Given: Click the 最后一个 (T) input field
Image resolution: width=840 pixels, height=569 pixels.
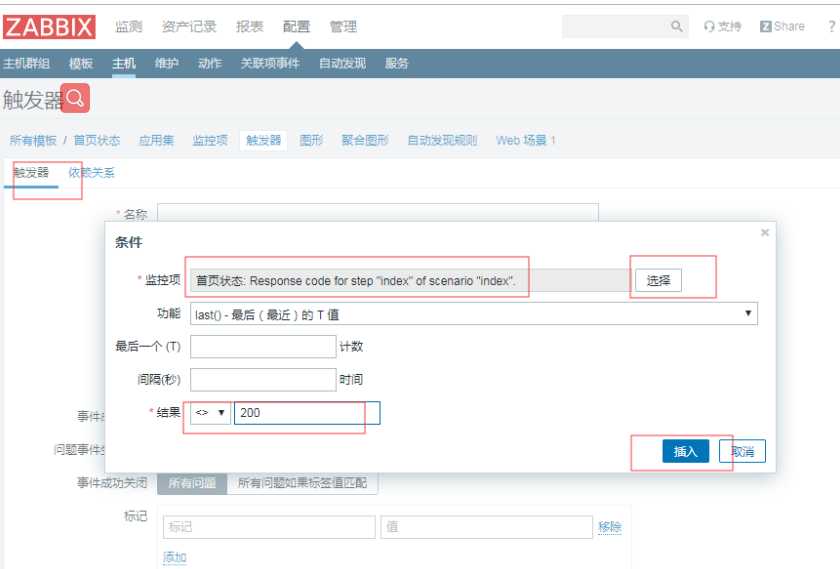Looking at the screenshot, I should [263, 347].
